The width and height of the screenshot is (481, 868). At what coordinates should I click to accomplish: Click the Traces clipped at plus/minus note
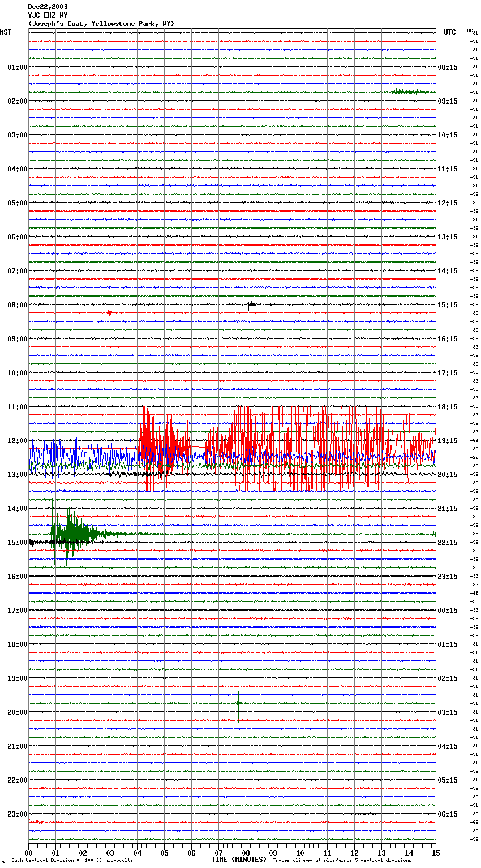pyautogui.click(x=342, y=861)
